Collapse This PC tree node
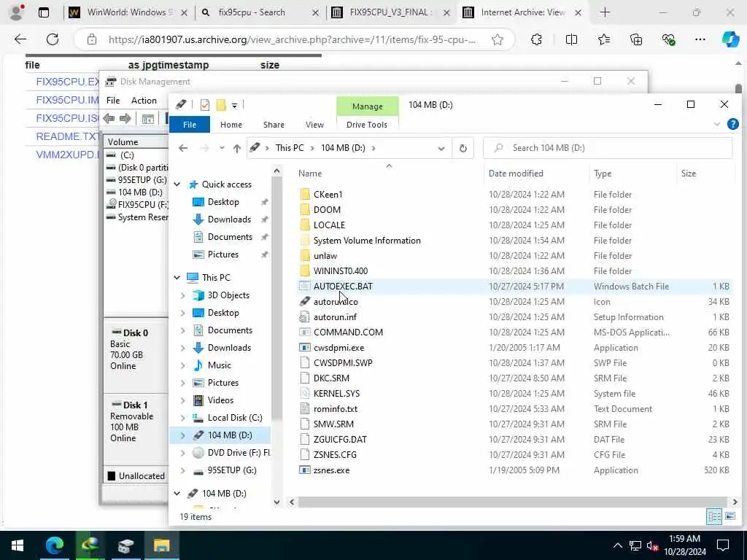This screenshot has width=747, height=560. tap(177, 278)
